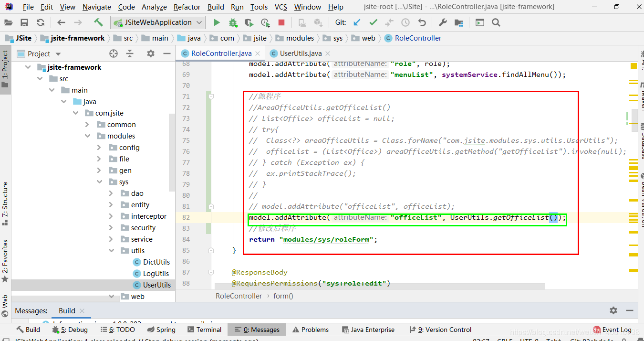The width and height of the screenshot is (644, 341).
Task: Stop the running process red square
Action: [281, 22]
